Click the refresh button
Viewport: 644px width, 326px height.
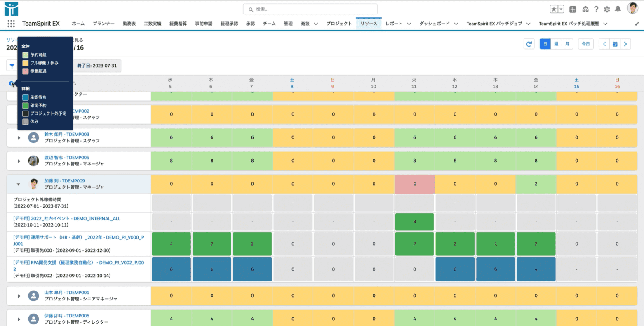529,44
